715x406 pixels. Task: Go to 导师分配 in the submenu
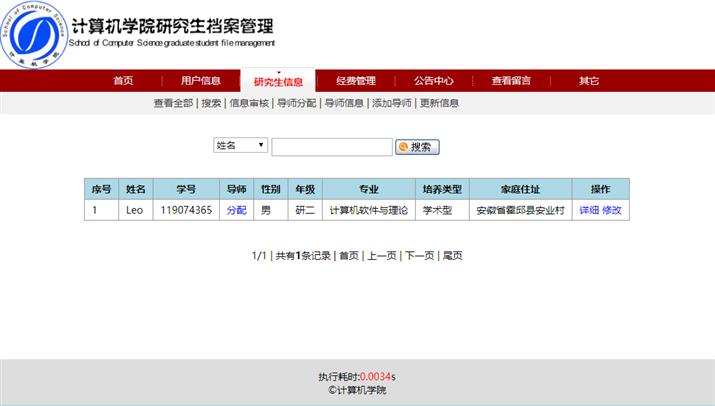[x=296, y=103]
